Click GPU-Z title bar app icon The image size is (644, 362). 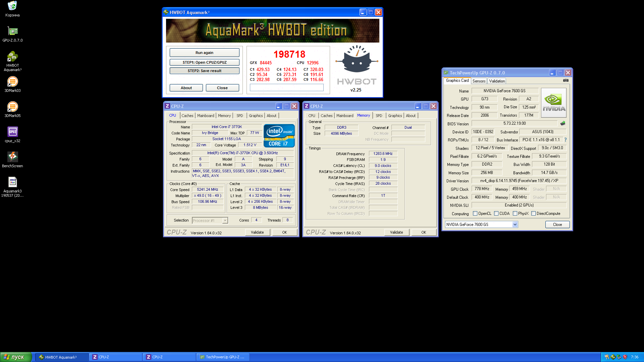pyautogui.click(x=446, y=73)
